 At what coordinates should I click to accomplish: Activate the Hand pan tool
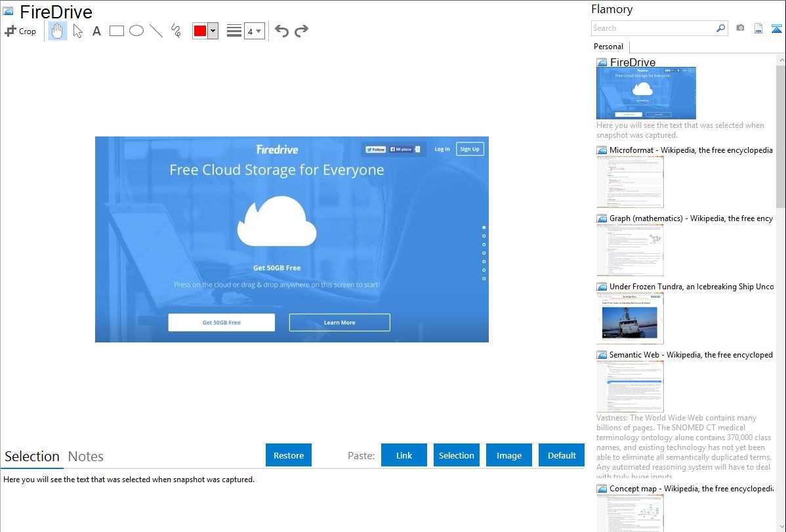tap(57, 31)
